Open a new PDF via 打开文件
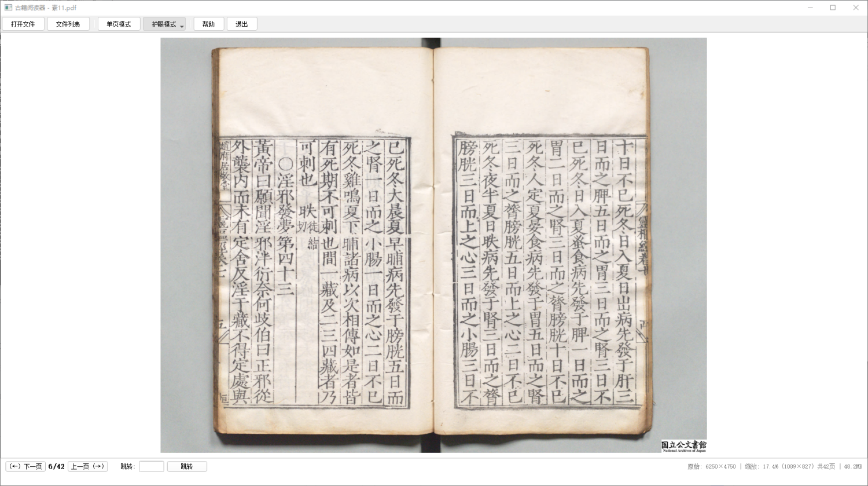 tap(23, 24)
